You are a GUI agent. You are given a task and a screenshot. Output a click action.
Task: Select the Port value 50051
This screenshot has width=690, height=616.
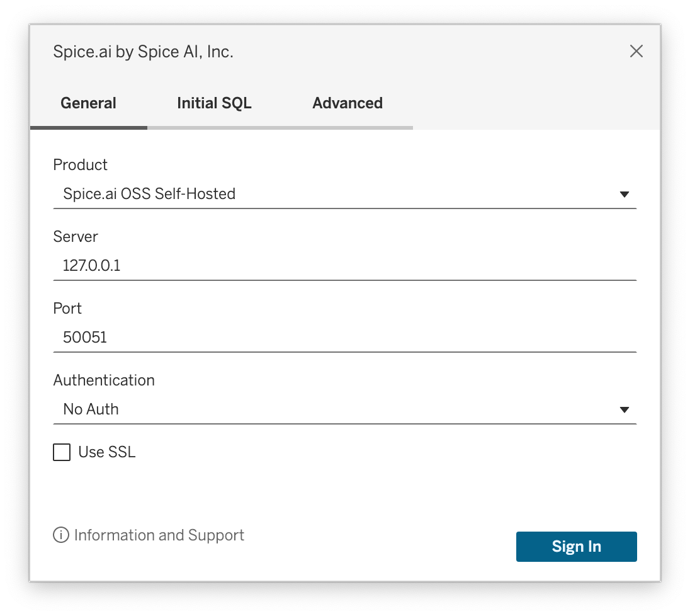coord(85,337)
